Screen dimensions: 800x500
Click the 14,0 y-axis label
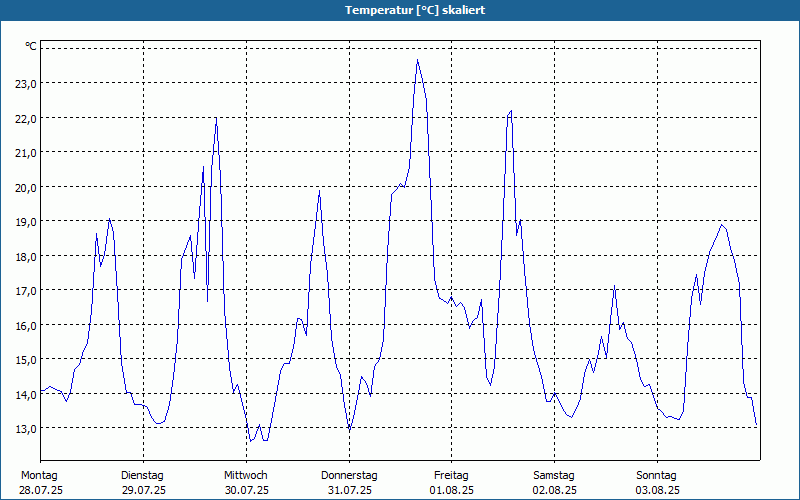pos(26,394)
